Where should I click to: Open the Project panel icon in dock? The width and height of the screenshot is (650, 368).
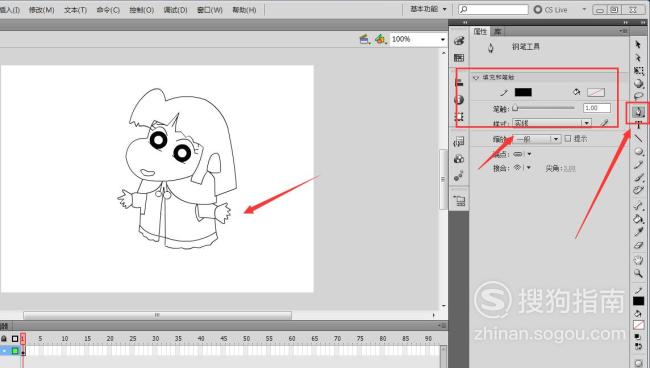[459, 201]
